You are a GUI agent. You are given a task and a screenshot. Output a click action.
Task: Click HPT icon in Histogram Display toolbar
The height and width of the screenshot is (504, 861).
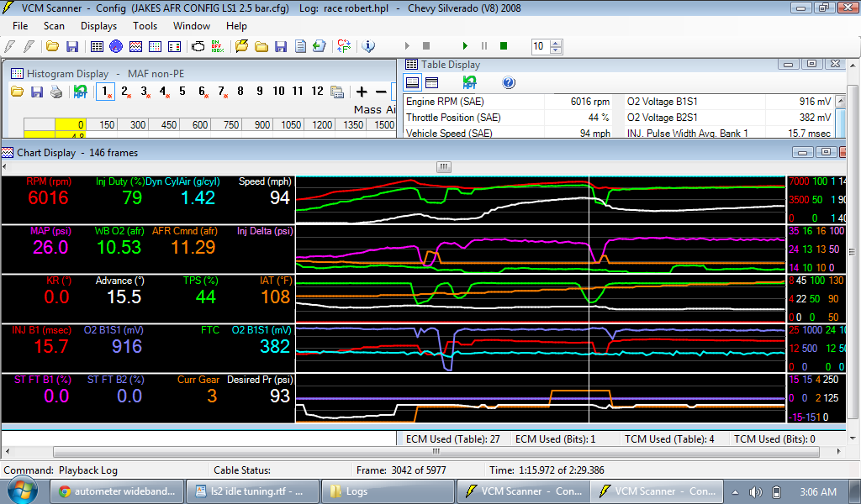pyautogui.click(x=80, y=92)
